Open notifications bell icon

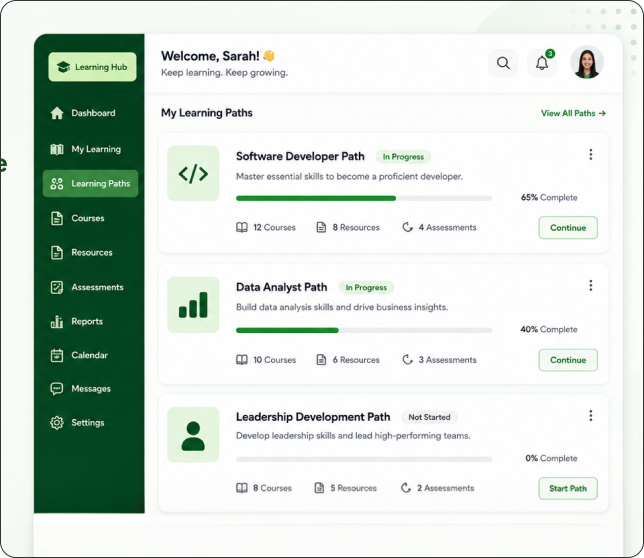tap(542, 63)
